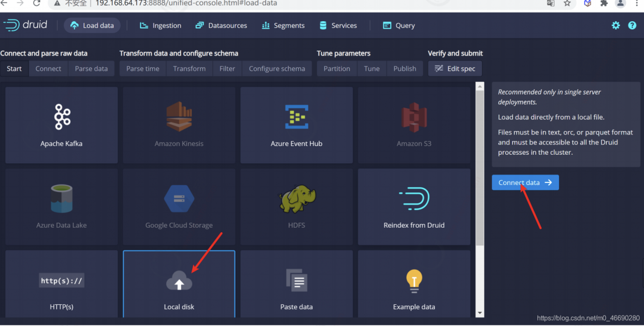Open the Segments view

tap(283, 25)
